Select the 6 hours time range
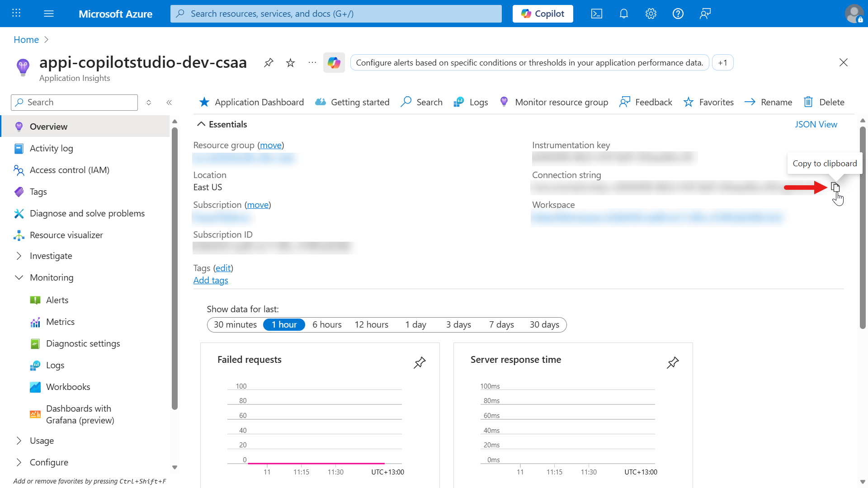The width and height of the screenshot is (868, 488). pos(327,325)
